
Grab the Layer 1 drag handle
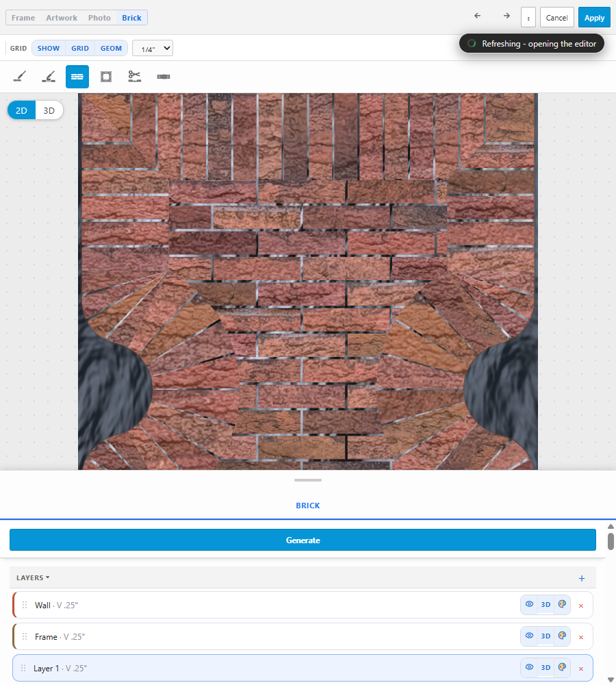tap(23, 668)
